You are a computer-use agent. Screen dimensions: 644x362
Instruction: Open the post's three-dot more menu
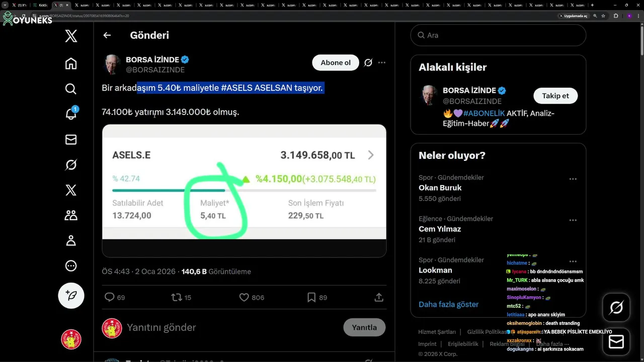pyautogui.click(x=382, y=62)
